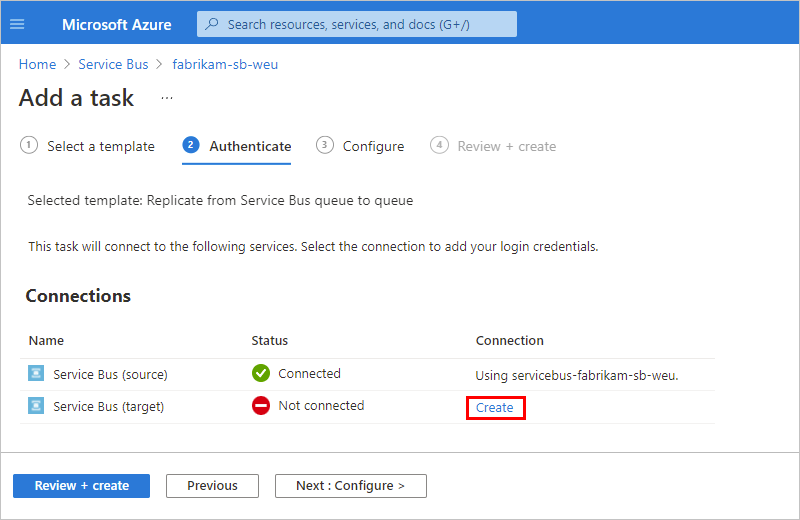Click the Service Bus source icon

[x=37, y=375]
